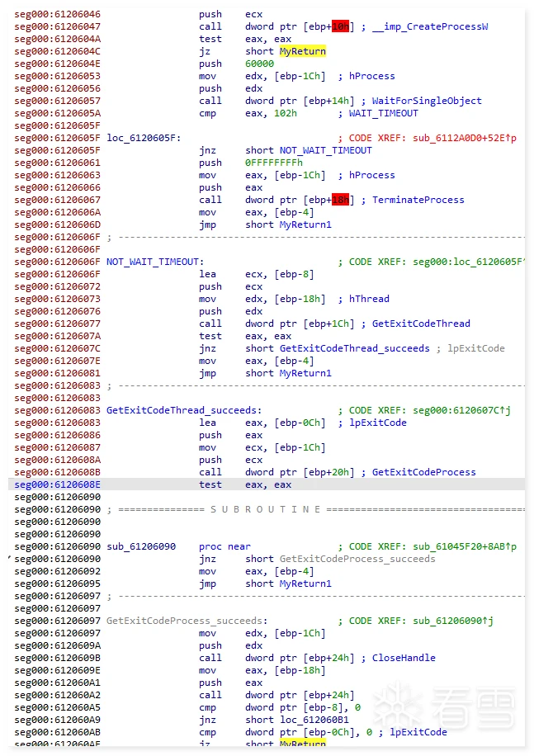Screen dimensions: 534x756
Task: Follow the xref sub_61045F20+8AB↑p
Action: coord(465,546)
